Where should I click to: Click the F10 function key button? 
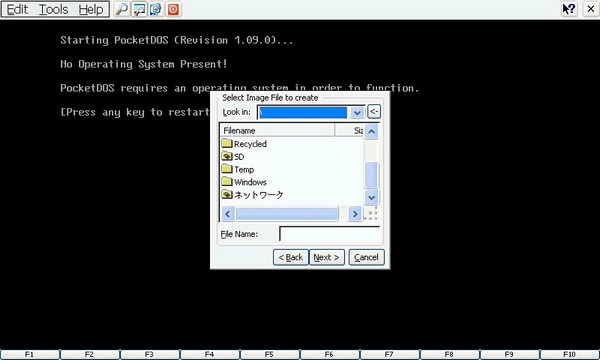(x=570, y=355)
